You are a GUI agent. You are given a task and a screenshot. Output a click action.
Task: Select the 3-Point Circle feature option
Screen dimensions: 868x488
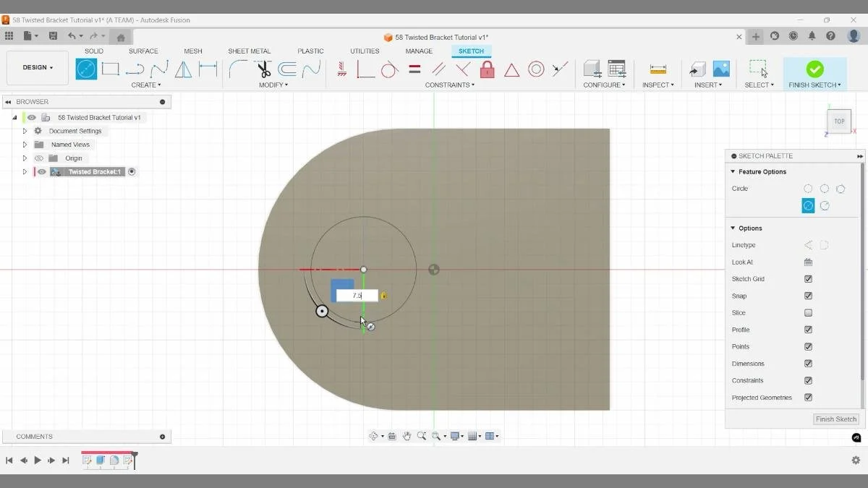point(841,188)
